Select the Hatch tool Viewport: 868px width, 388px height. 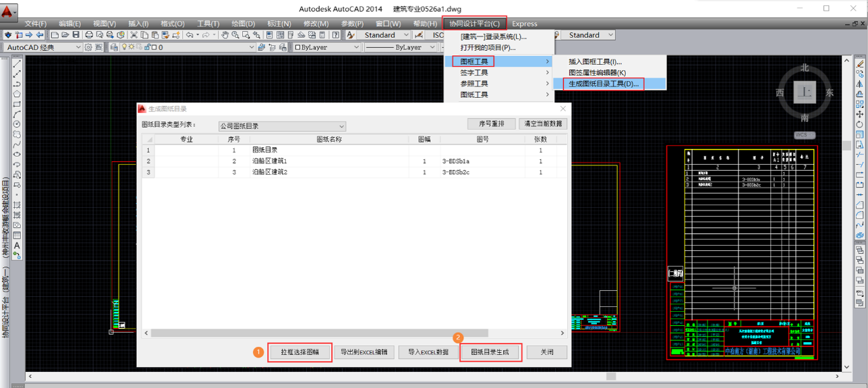point(17,204)
